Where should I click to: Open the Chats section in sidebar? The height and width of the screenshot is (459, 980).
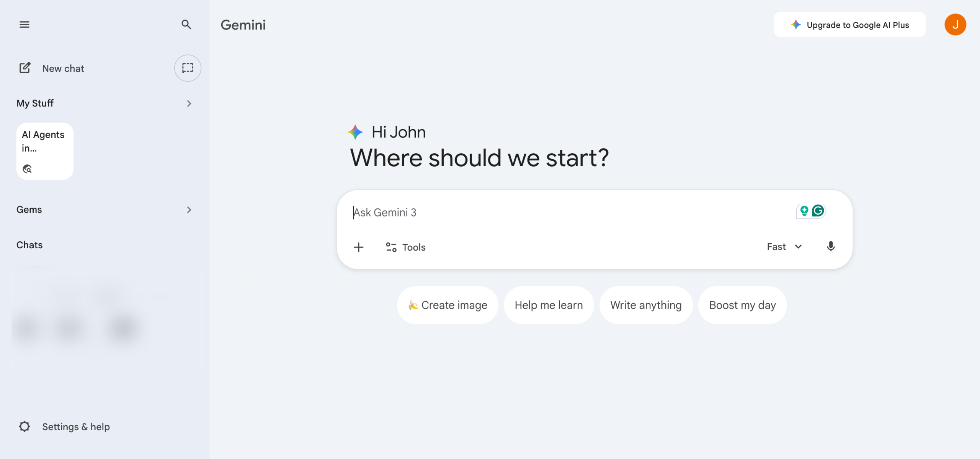(29, 245)
